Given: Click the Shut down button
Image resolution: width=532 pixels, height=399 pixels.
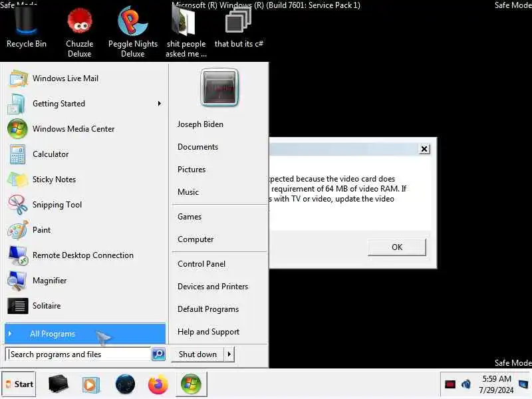Looking at the screenshot, I should [198, 354].
